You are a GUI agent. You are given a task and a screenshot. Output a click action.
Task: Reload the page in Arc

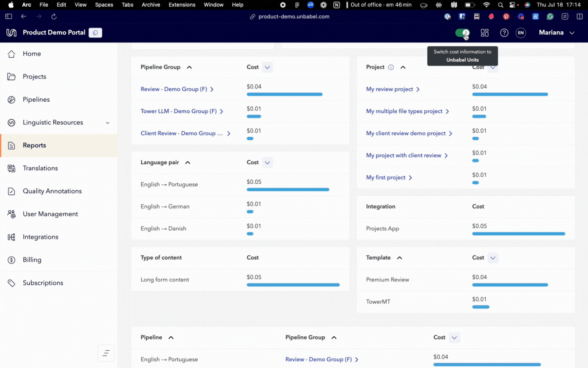pyautogui.click(x=54, y=16)
